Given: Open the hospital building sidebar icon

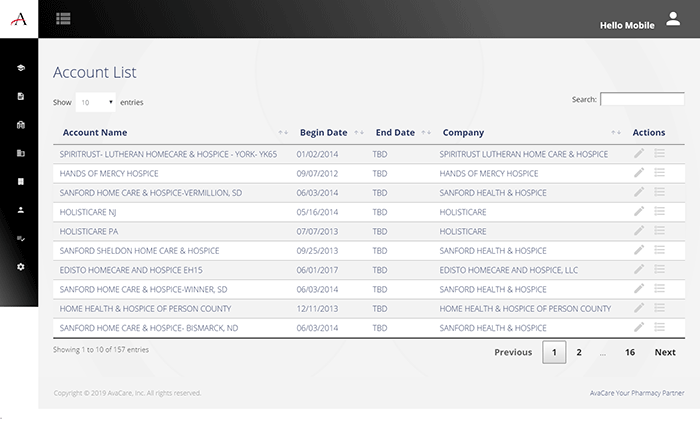Looking at the screenshot, I should click(x=21, y=125).
